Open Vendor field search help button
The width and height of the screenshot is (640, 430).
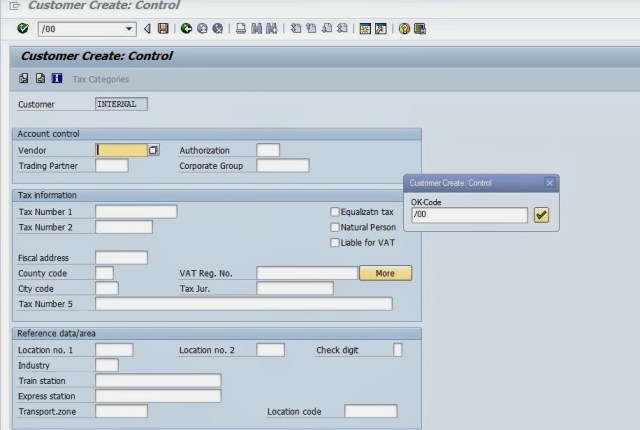(x=153, y=150)
